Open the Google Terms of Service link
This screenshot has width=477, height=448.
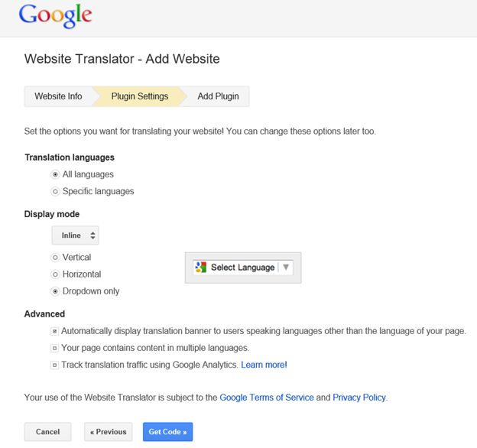pyautogui.click(x=267, y=398)
